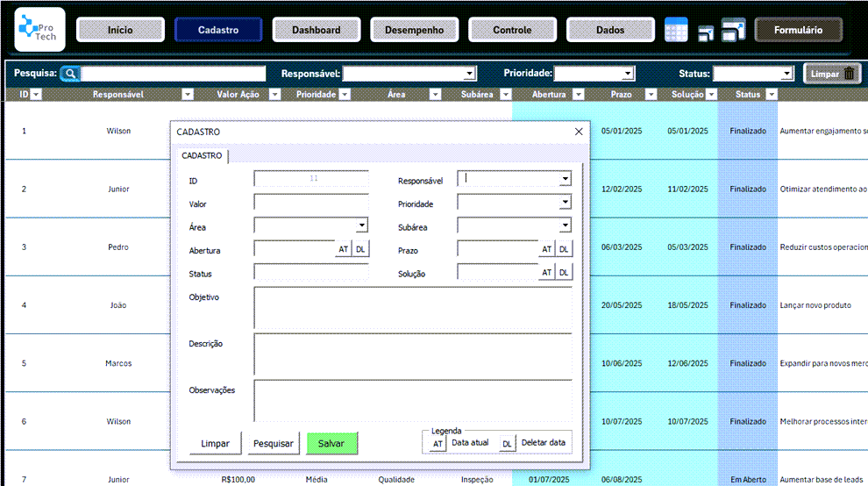Click the Pesquisar button in the form
Viewport: 868px width, 486px height.
[x=274, y=443]
